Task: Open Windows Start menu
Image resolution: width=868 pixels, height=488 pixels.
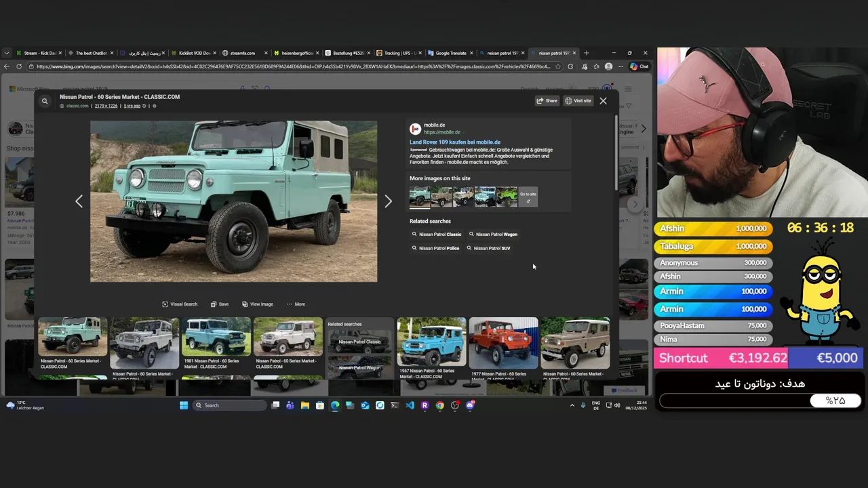Action: (x=184, y=405)
